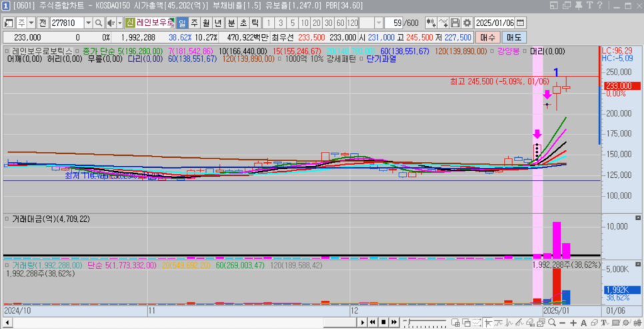644x329 pixels.
Task: Click the 매수 buy button
Action: [487, 37]
